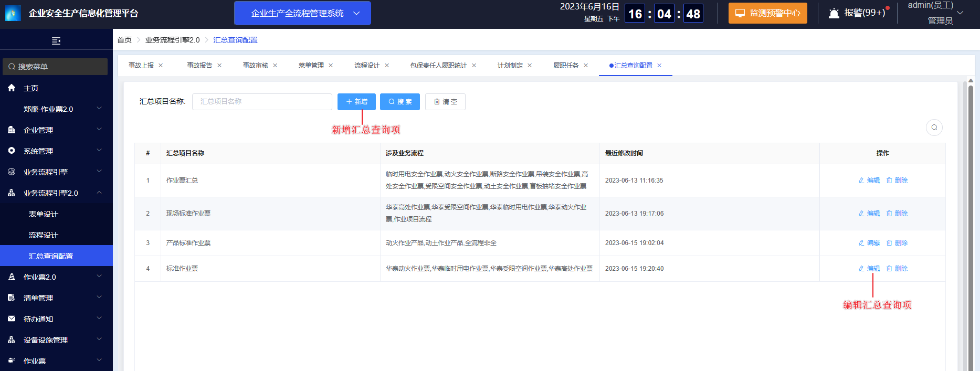The height and width of the screenshot is (371, 980).
Task: Edit the 作业票汇总 row
Action: 869,181
